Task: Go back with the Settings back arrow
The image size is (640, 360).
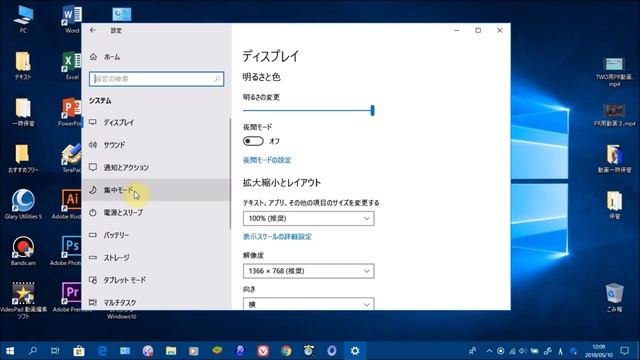Action: (x=93, y=30)
